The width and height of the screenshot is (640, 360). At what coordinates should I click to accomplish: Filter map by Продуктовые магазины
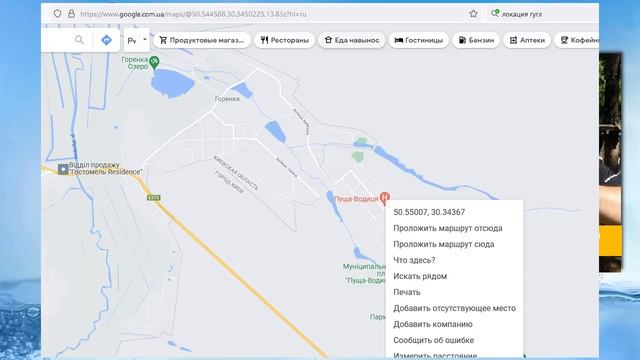click(202, 40)
